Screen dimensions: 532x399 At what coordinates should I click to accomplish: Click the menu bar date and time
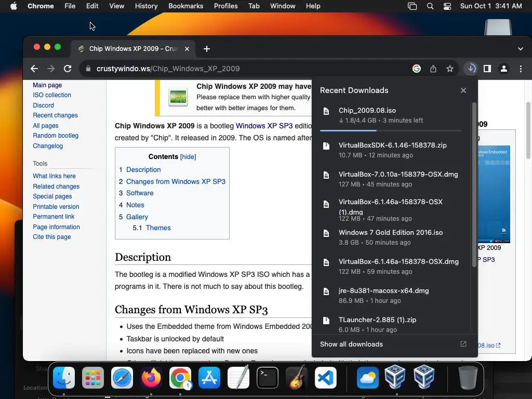click(x=490, y=6)
